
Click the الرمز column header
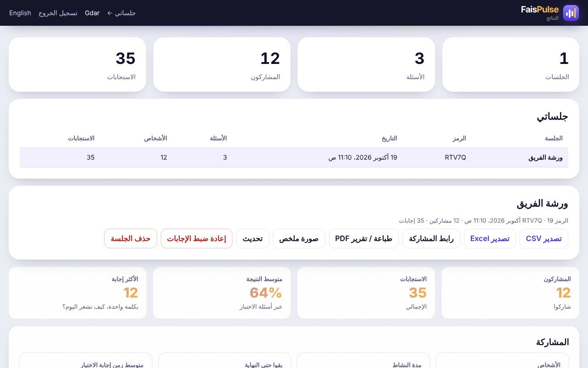(459, 138)
